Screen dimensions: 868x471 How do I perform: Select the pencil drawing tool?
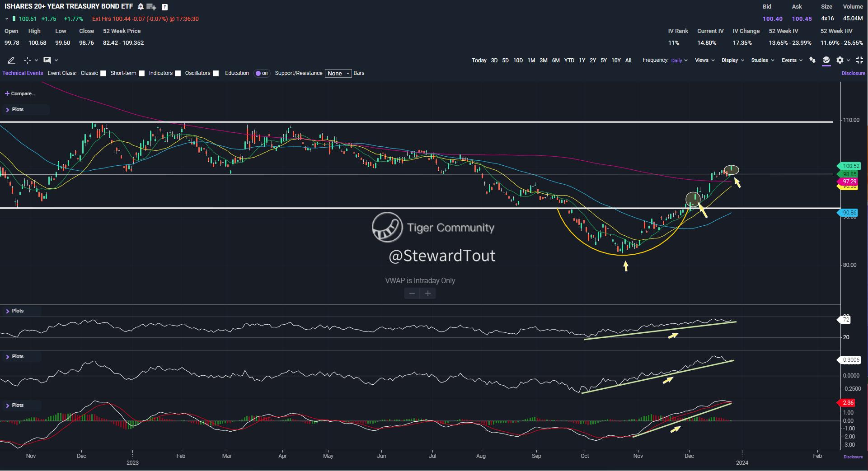point(11,60)
